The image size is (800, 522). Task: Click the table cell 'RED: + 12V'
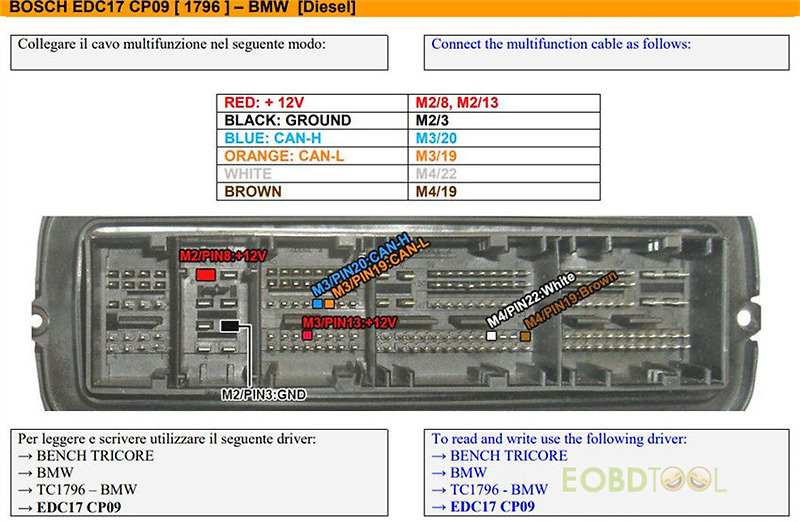pos(312,103)
